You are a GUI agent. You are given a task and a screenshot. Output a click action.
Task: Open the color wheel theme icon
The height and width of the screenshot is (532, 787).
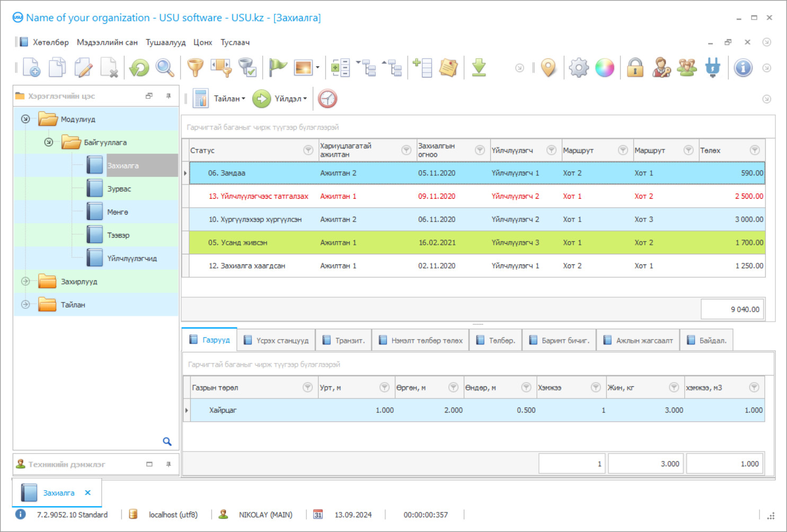[x=605, y=68]
